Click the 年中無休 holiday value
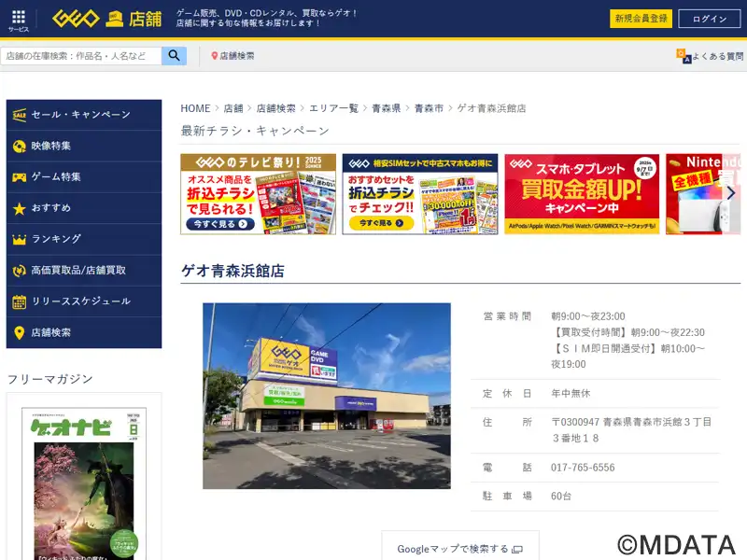Screen dimensions: 747x560 (x=571, y=393)
